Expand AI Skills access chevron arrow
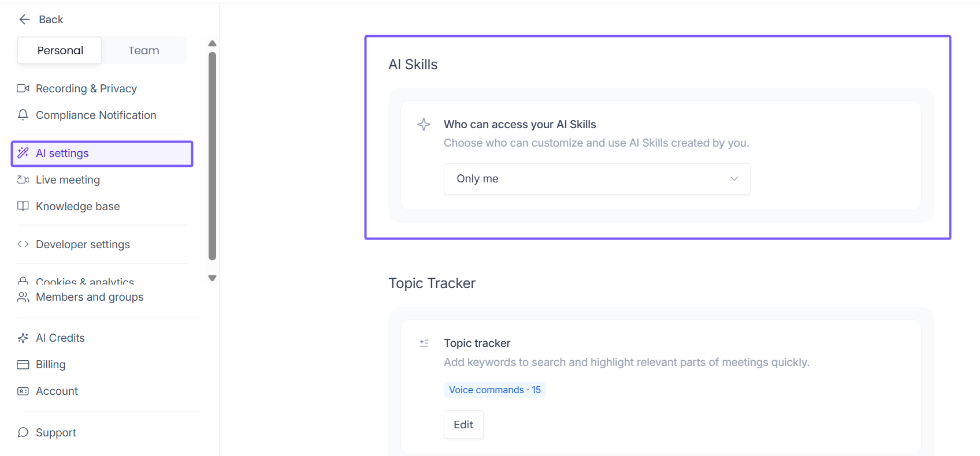The height and width of the screenshot is (456, 980). [x=734, y=179]
